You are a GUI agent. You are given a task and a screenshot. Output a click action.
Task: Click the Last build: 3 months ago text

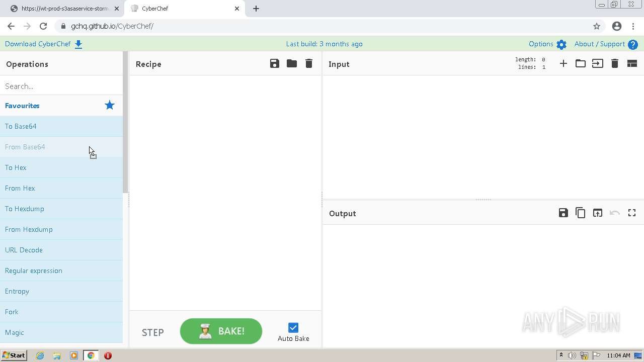325,44
